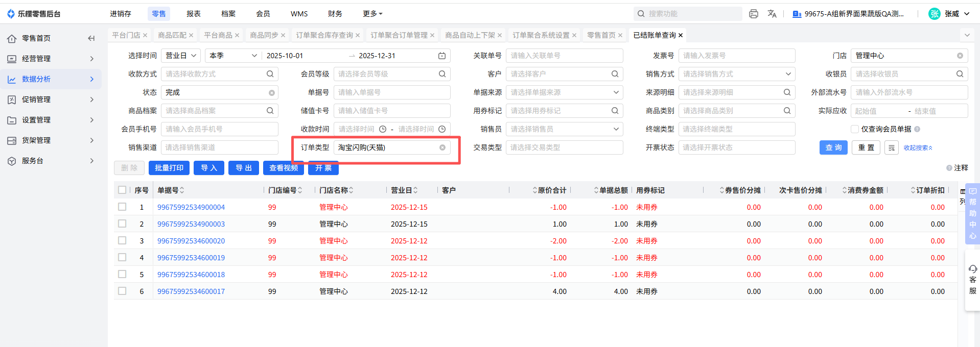Select row checkbox for 99675992534600019
This screenshot has height=347, width=980.
pyautogui.click(x=122, y=257)
